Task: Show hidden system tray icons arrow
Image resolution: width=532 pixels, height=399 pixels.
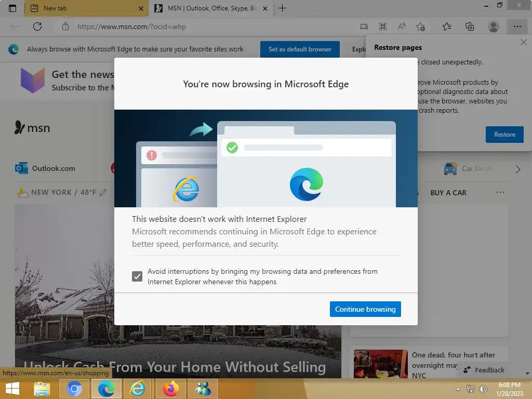Action: (458, 389)
